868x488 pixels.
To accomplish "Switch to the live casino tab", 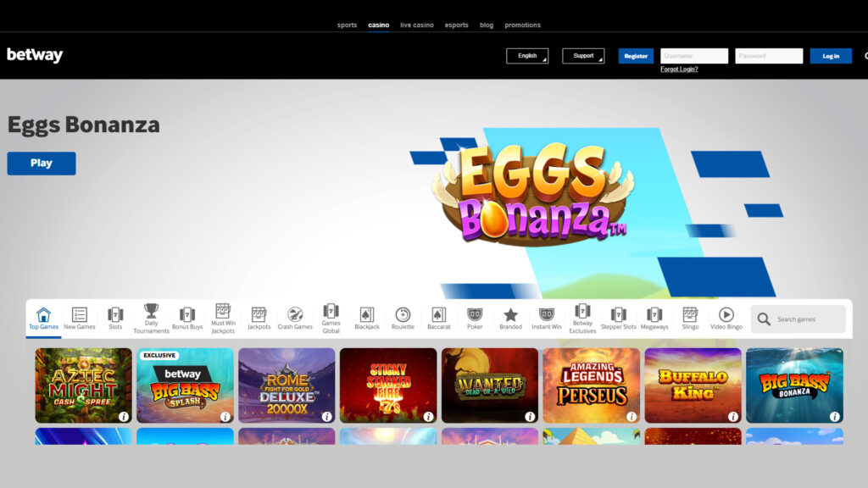I will pyautogui.click(x=417, y=25).
